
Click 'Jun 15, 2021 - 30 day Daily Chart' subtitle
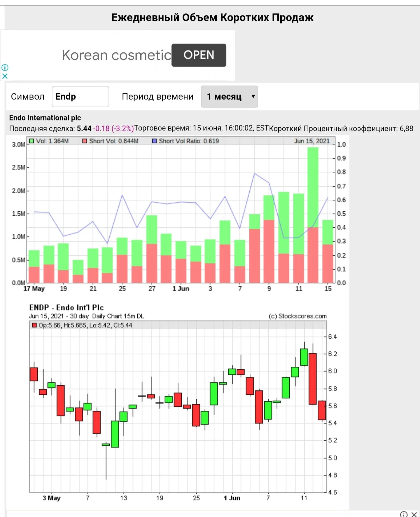click(87, 316)
